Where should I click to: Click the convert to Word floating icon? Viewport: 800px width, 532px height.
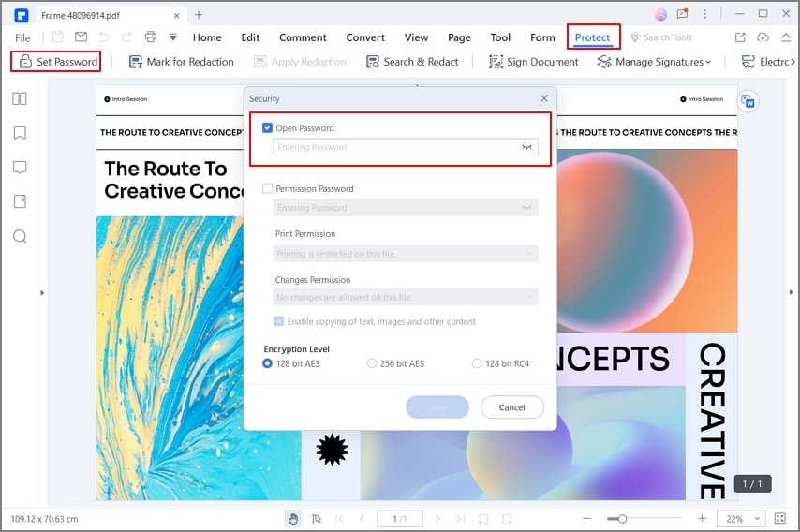748,101
